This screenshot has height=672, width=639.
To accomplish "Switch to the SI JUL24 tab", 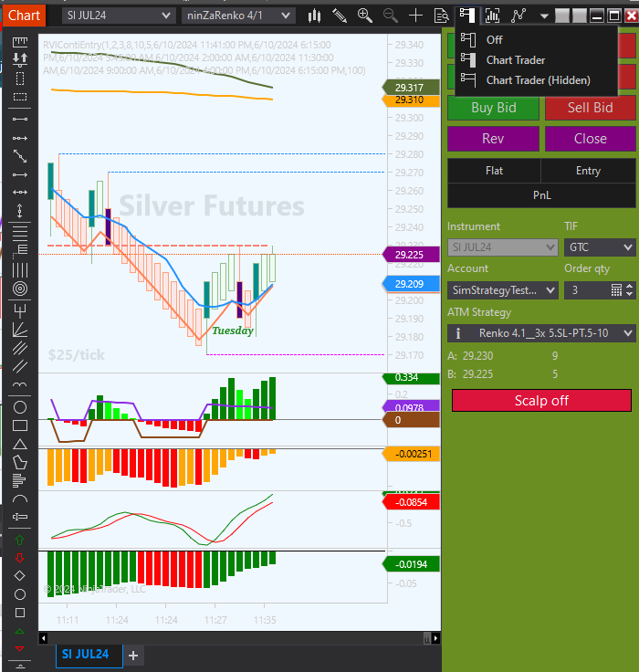I will tap(89, 655).
